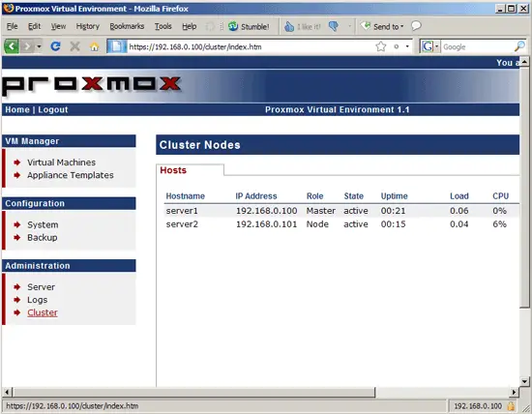Image resolution: width=532 pixels, height=414 pixels.
Task: Open Backup configuration
Action: coord(42,237)
